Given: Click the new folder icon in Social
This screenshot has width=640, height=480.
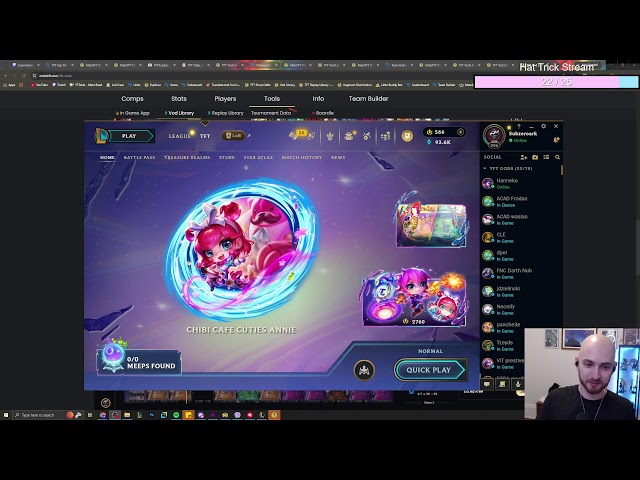Looking at the screenshot, I should pos(535,157).
